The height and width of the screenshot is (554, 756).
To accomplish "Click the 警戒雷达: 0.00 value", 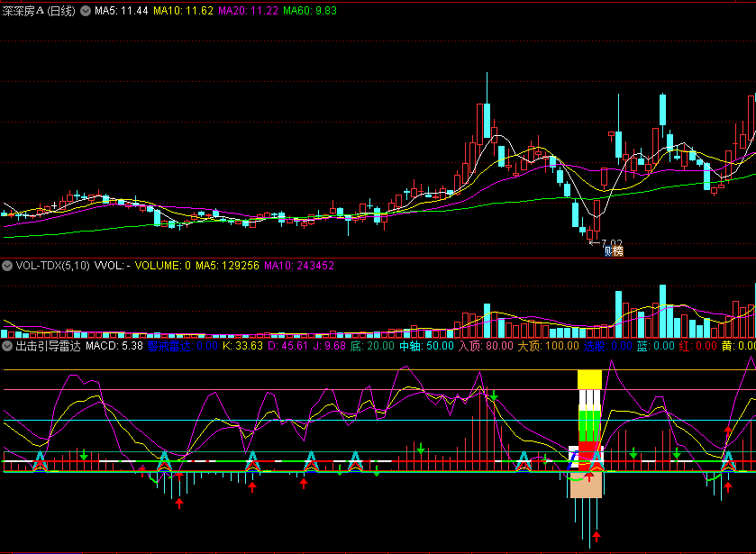I will (183, 346).
